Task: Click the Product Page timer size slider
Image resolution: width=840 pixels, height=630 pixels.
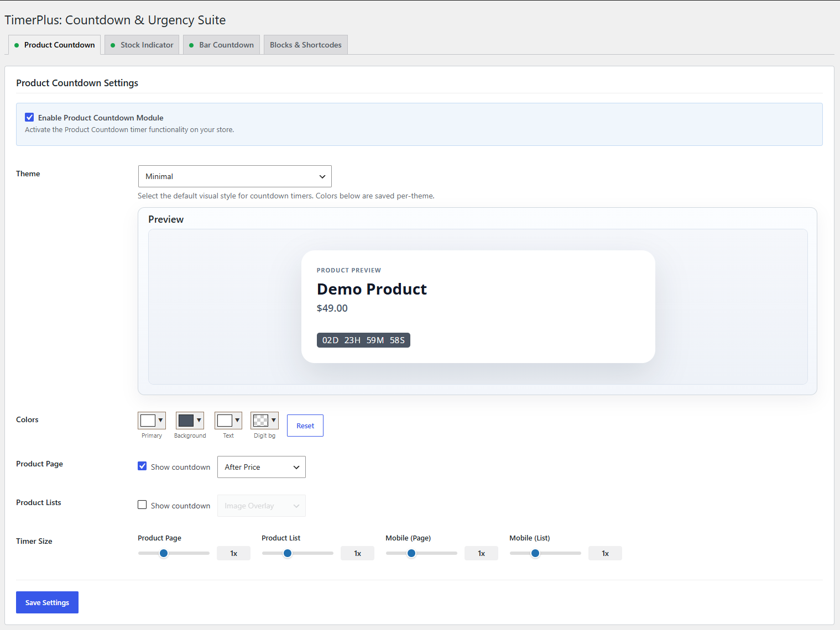Action: pos(174,553)
